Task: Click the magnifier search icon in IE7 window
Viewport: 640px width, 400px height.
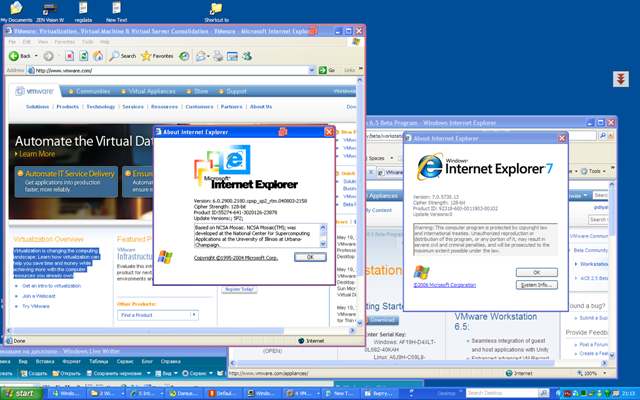Action: click(602, 136)
